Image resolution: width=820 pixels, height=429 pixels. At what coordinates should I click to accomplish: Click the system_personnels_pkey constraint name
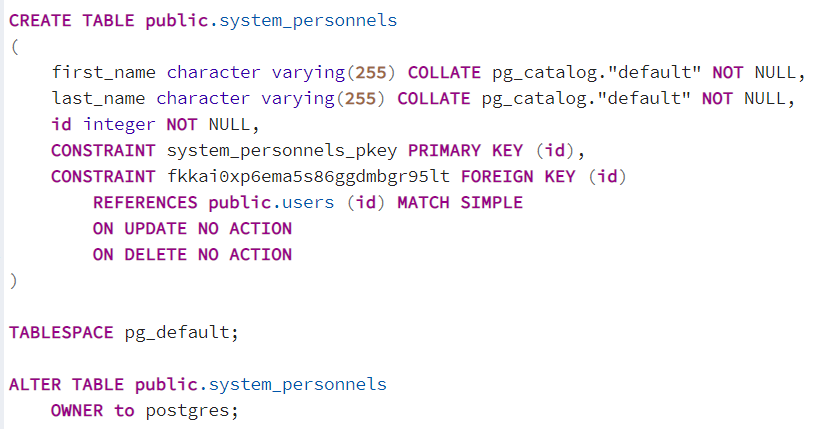pyautogui.click(x=282, y=151)
